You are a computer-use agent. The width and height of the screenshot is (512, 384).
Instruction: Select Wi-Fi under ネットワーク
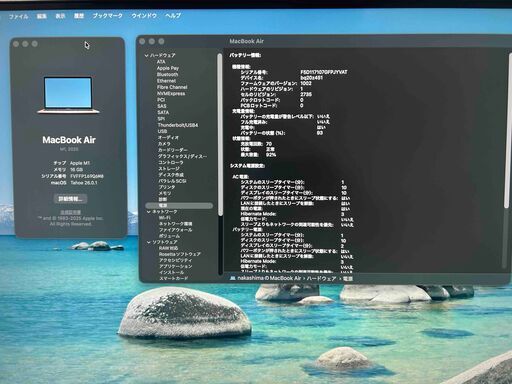[164, 218]
